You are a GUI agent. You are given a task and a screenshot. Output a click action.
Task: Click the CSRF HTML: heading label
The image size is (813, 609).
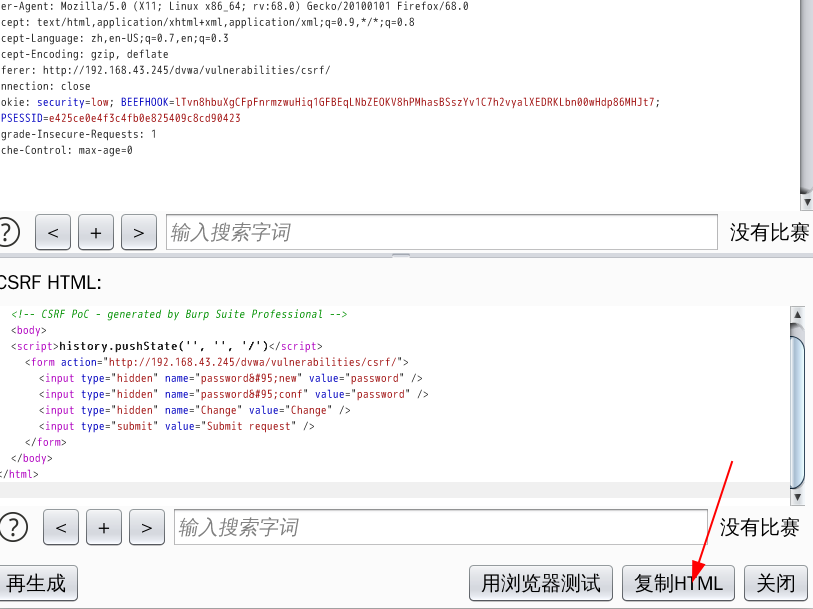(50, 282)
